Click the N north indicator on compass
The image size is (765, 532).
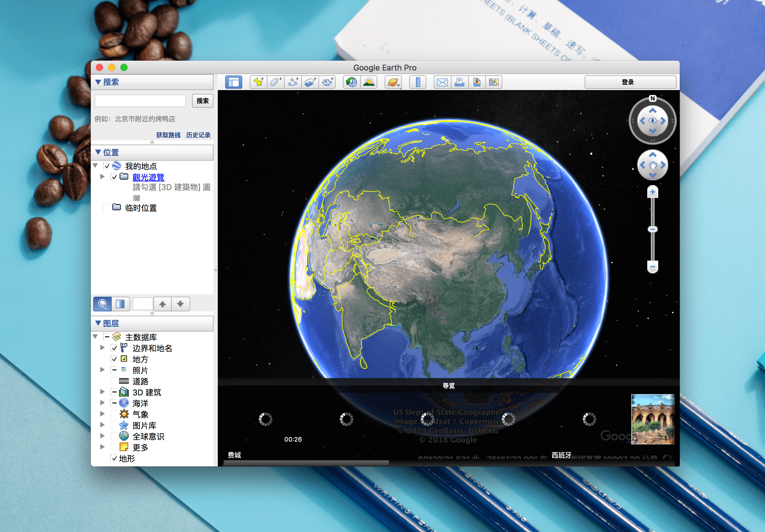[652, 98]
